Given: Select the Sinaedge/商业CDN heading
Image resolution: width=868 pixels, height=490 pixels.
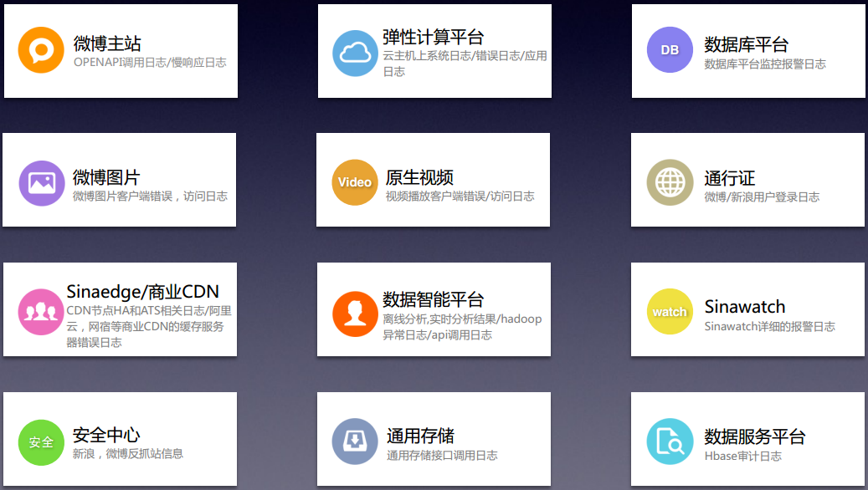Looking at the screenshot, I should 143,292.
